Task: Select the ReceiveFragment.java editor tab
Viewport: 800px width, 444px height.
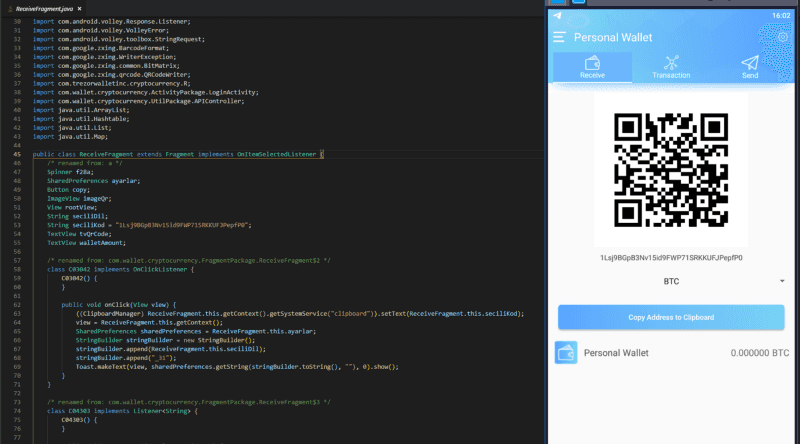Action: pos(44,9)
